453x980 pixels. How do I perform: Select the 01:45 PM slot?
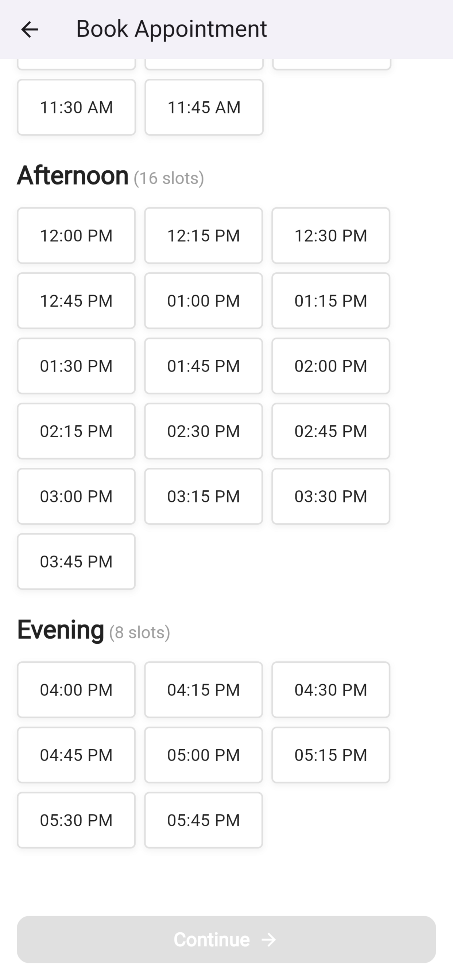pos(204,366)
